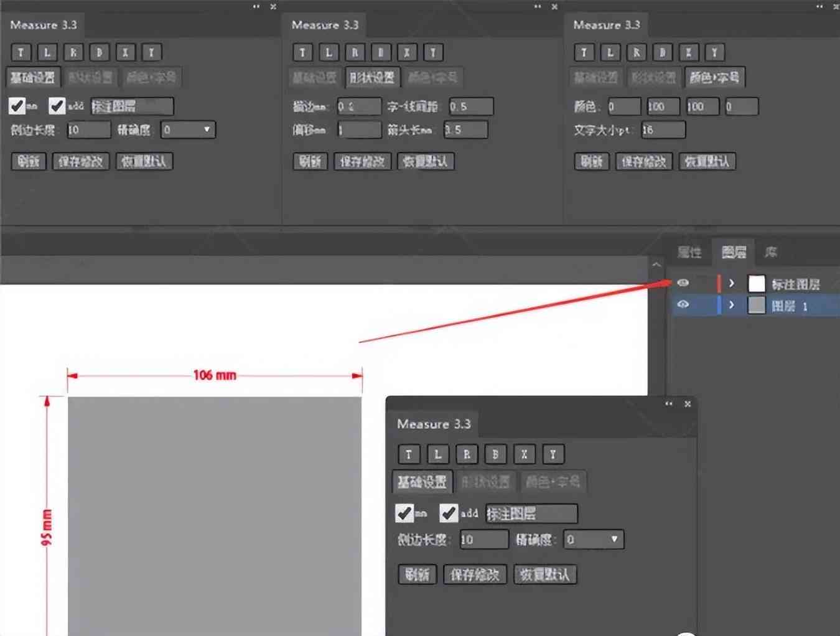Click the 文字大小pt input field showing 16
This screenshot has height=636, width=840.
click(663, 129)
